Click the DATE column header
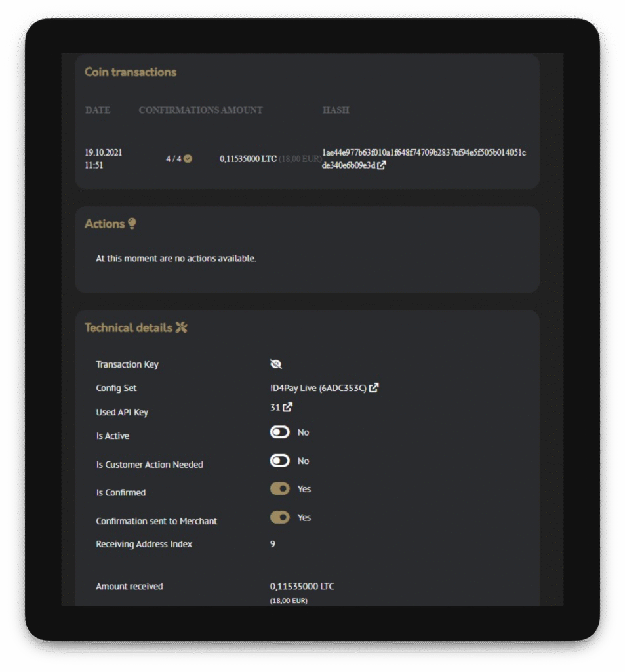The width and height of the screenshot is (625, 672). (x=98, y=110)
